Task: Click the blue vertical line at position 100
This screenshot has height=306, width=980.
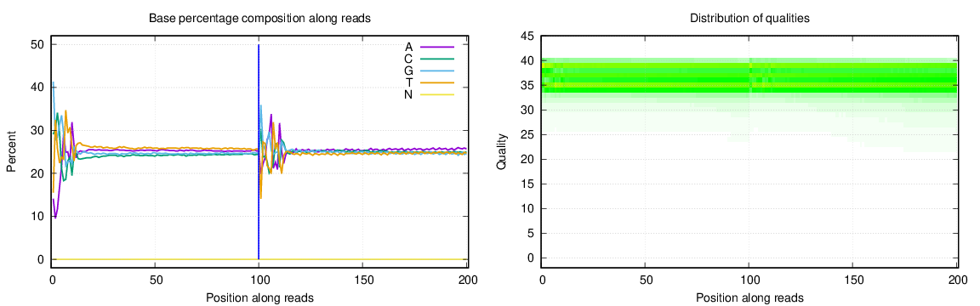Action: tap(259, 152)
